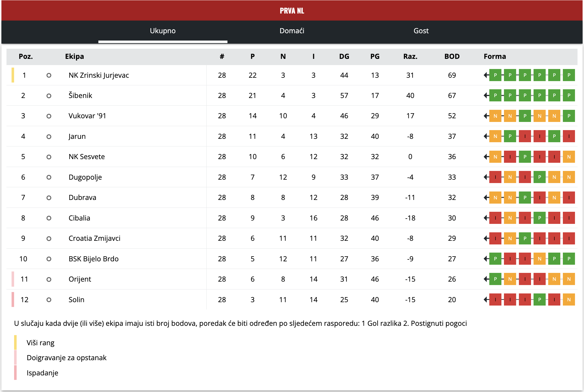The image size is (584, 392).
Task: Click the BSK Bijelo Brdo team name
Action: [94, 259]
